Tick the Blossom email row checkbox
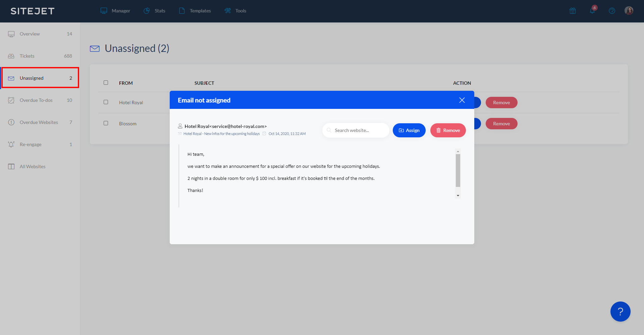644x335 pixels. pos(106,123)
